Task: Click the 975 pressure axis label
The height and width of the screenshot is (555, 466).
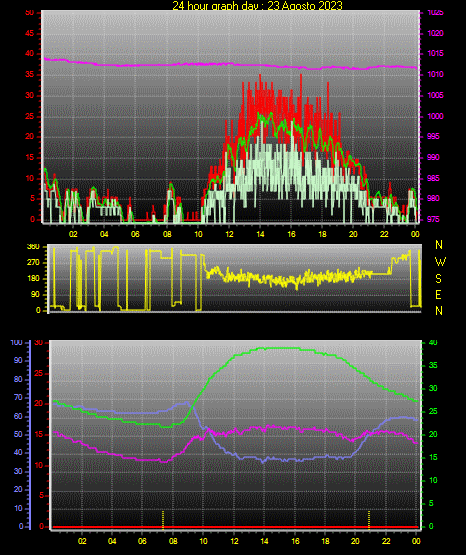Action: [x=433, y=219]
